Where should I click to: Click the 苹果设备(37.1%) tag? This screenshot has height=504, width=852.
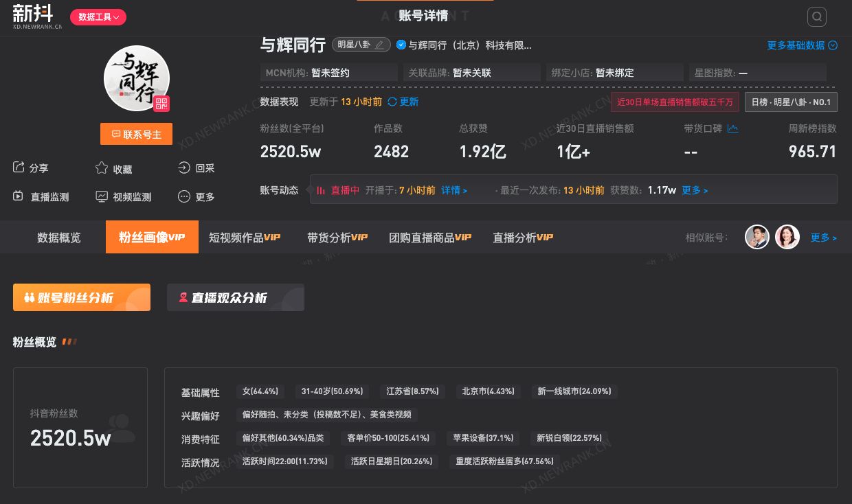click(x=483, y=438)
